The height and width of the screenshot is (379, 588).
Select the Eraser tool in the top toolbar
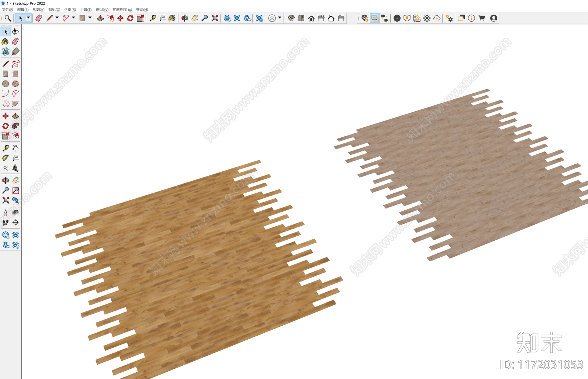pos(39,18)
